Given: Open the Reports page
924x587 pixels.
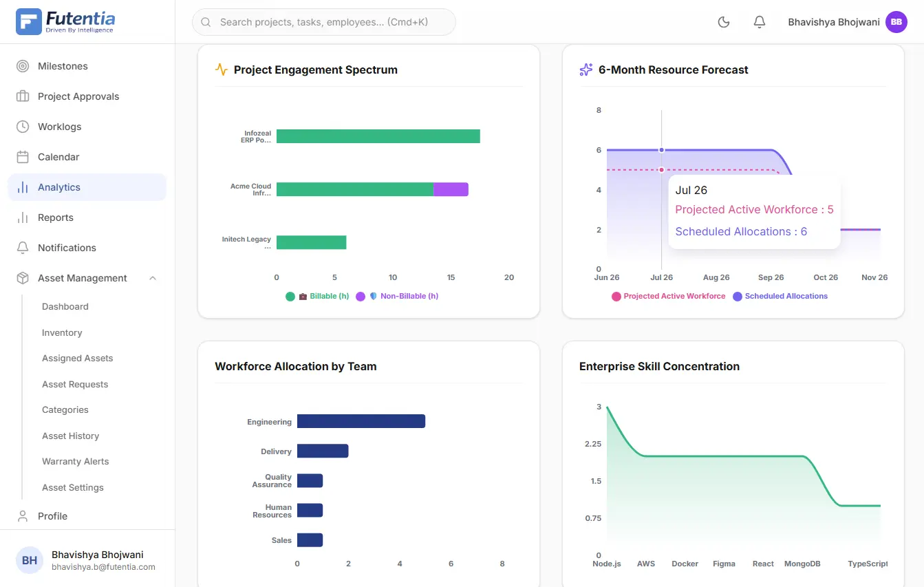Looking at the screenshot, I should [87, 217].
